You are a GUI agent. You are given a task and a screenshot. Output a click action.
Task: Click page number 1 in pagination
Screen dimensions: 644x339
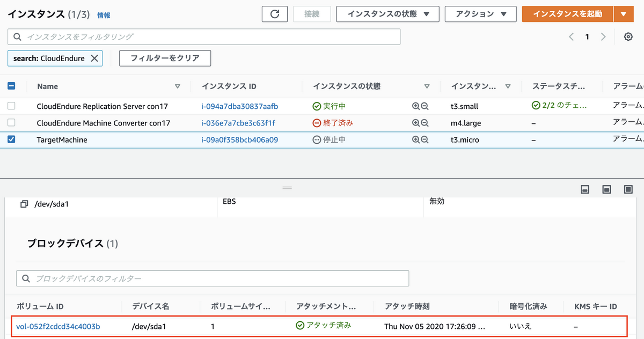click(587, 36)
